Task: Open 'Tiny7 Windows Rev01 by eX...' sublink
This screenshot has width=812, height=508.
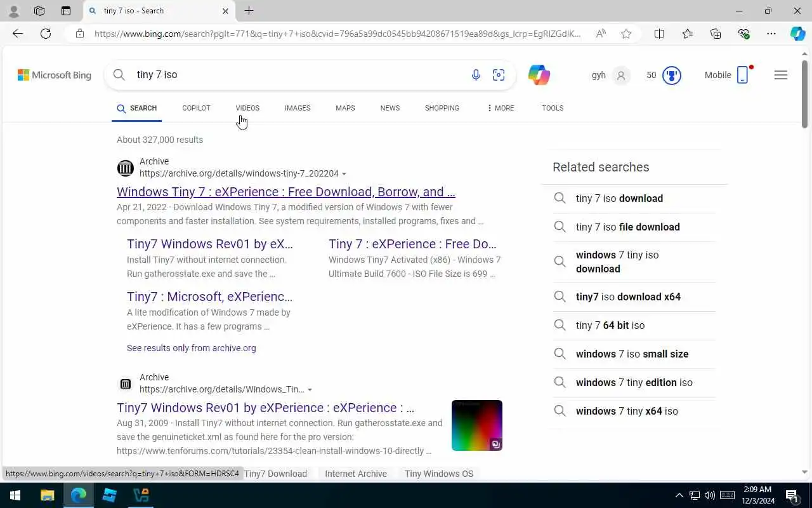Action: [x=210, y=244]
